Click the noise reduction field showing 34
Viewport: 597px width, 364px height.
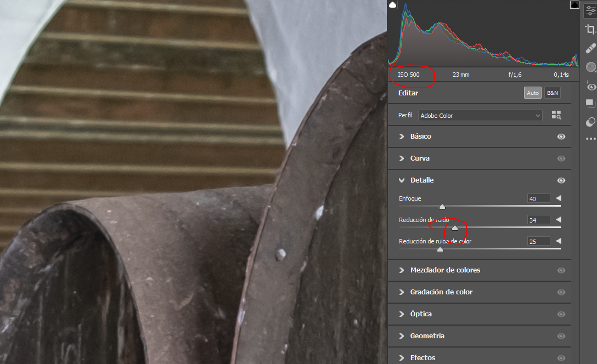539,220
